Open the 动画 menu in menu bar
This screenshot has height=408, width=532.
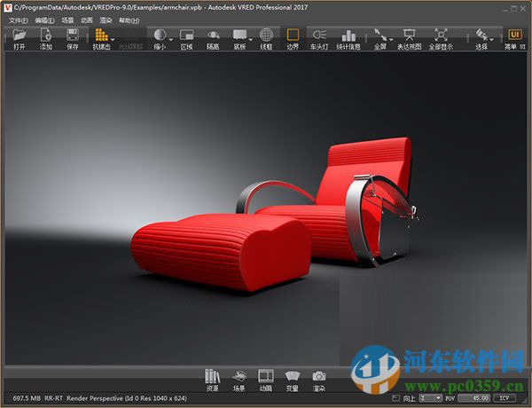coord(87,20)
